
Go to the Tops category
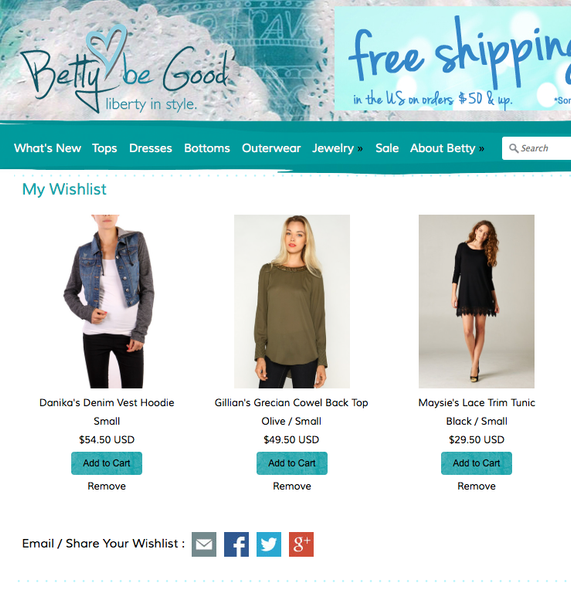(104, 148)
